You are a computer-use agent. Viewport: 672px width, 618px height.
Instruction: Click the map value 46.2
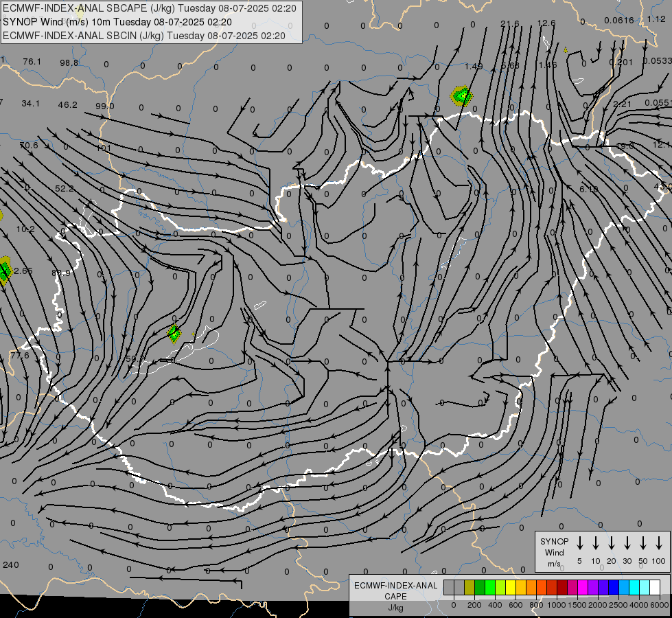(x=68, y=104)
